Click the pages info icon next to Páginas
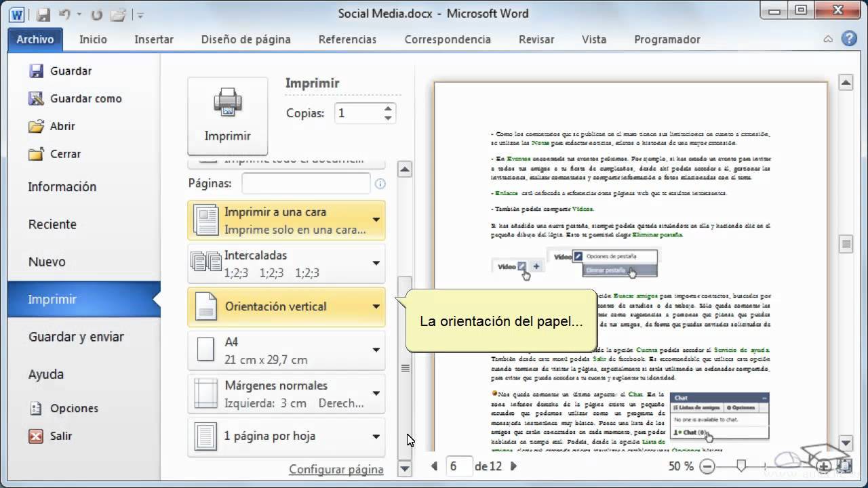The width and height of the screenshot is (868, 488). (380, 184)
